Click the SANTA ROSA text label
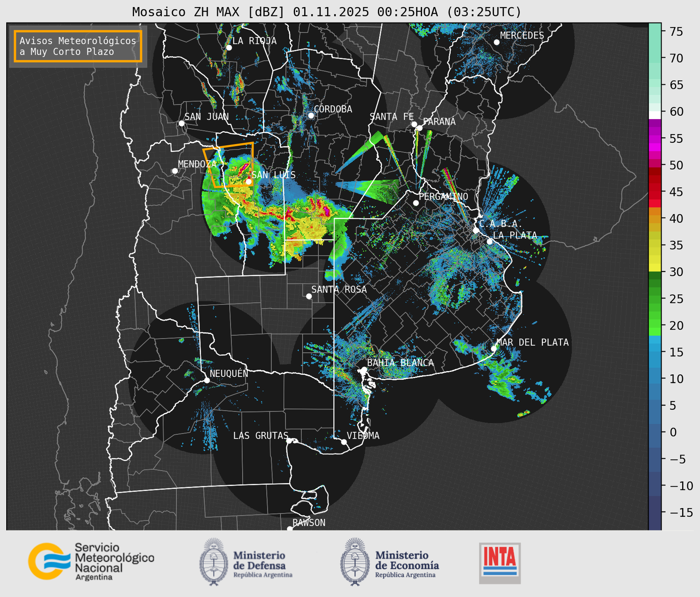Screen dimensions: 700x597 coord(339,289)
